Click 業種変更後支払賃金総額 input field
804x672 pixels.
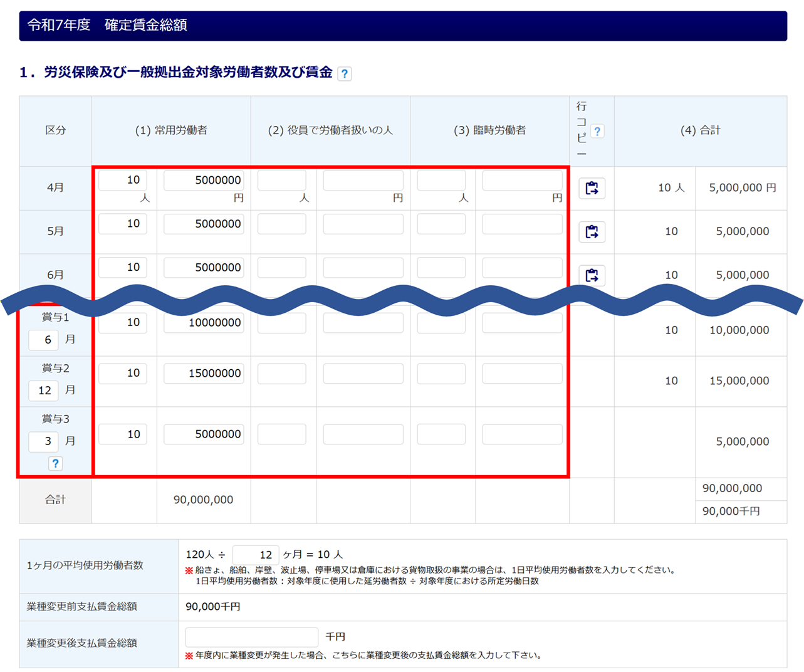[x=251, y=637]
